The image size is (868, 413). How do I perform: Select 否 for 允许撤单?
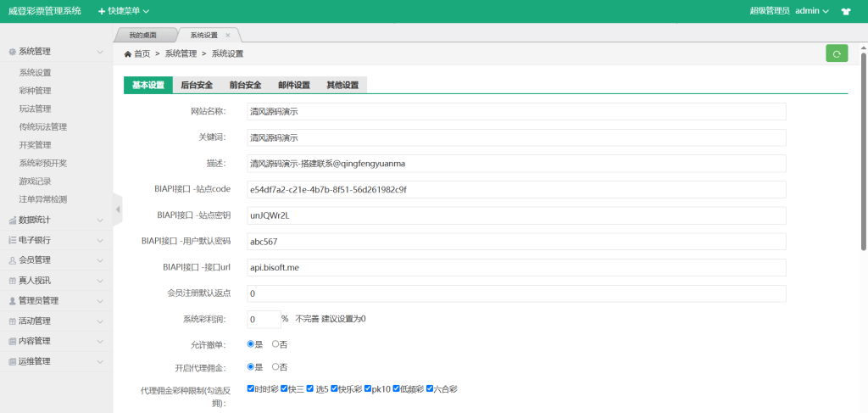275,344
